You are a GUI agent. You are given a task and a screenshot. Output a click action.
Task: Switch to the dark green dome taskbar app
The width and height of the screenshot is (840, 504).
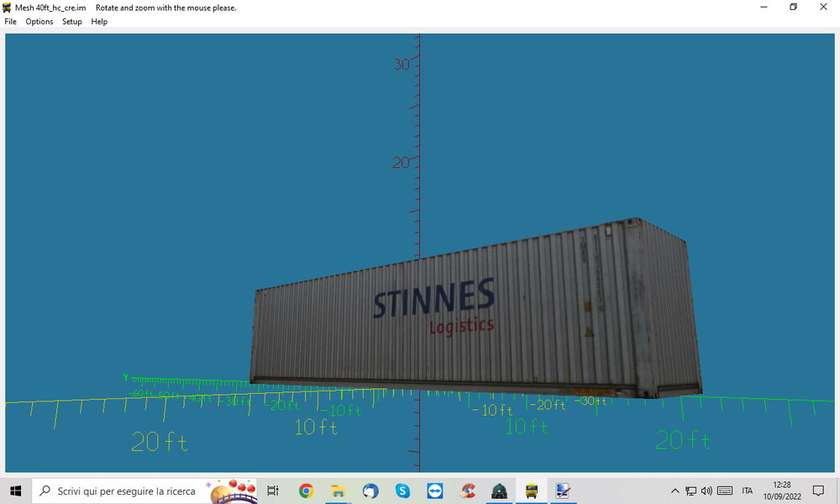pos(499,491)
